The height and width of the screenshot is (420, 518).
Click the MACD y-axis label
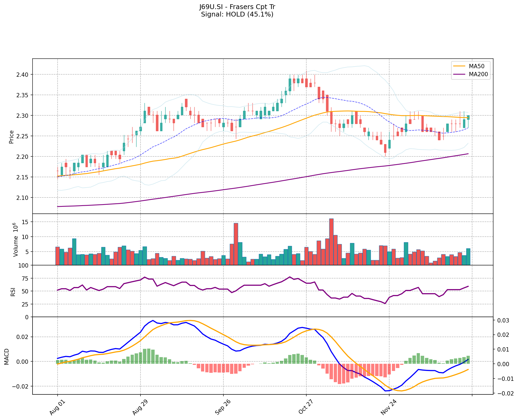tap(6, 357)
